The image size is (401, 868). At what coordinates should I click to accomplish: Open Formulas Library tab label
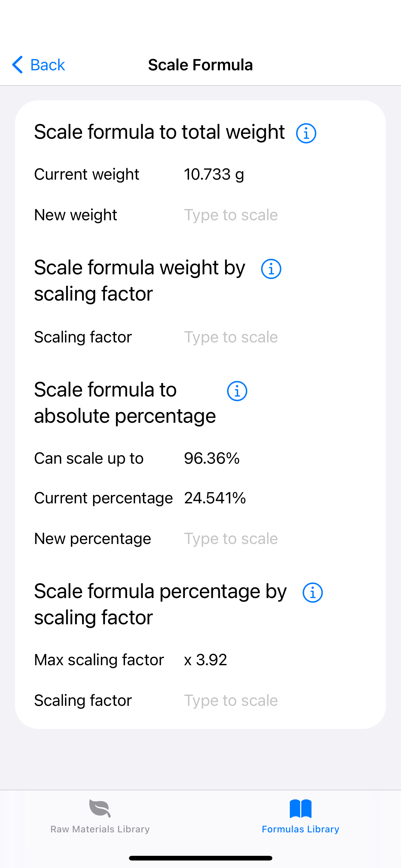point(301,829)
